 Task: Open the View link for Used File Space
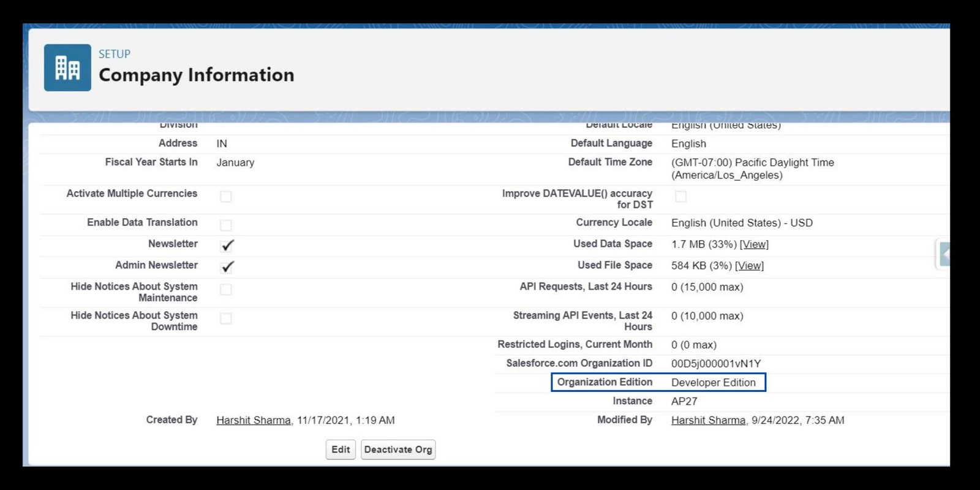[749, 266]
